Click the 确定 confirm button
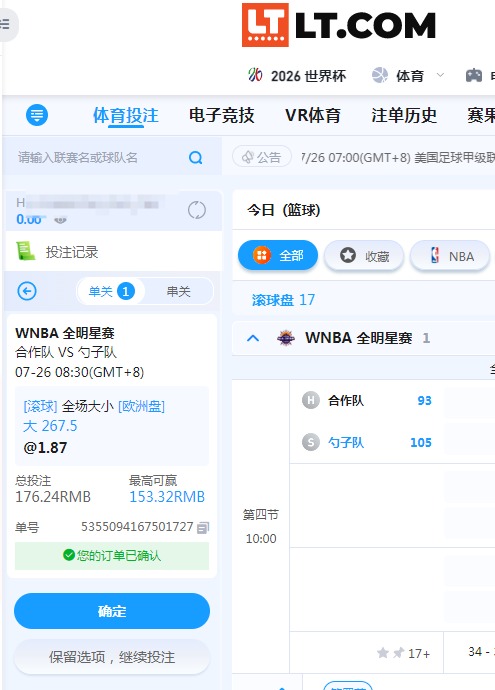 112,611
